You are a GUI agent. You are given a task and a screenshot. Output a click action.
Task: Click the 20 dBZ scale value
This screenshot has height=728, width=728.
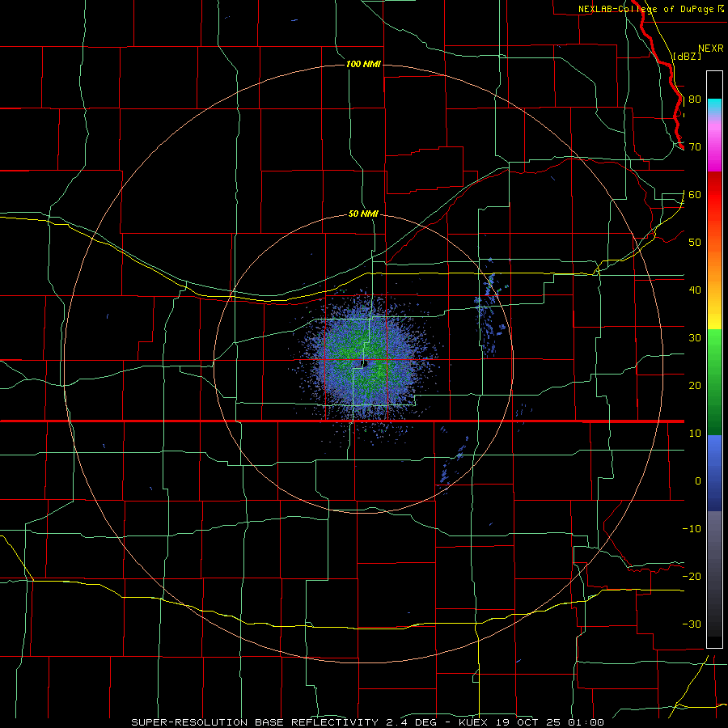point(695,386)
